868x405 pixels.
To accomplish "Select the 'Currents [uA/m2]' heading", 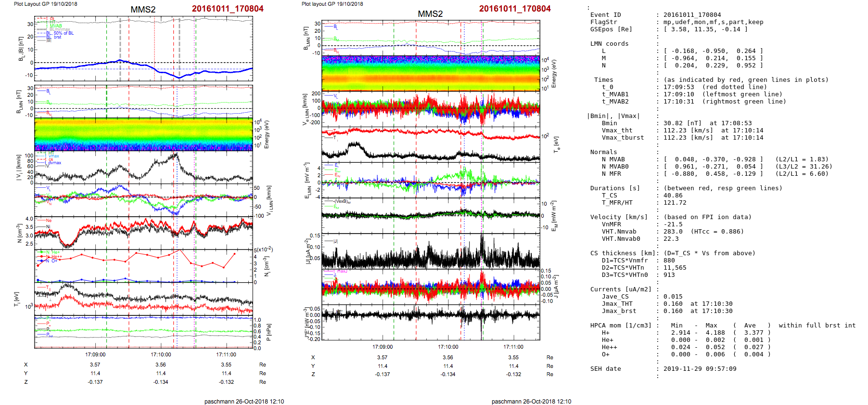I will click(621, 289).
